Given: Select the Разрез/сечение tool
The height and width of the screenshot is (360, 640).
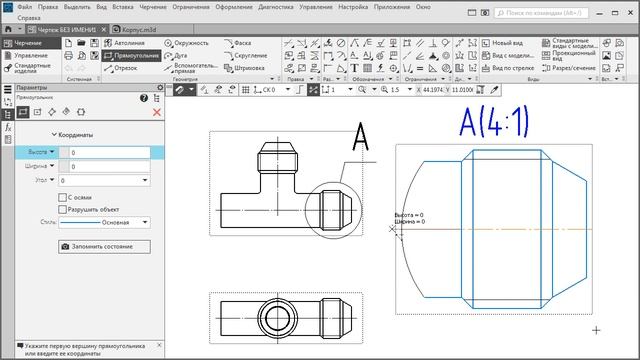Looking at the screenshot, I should click(569, 68).
